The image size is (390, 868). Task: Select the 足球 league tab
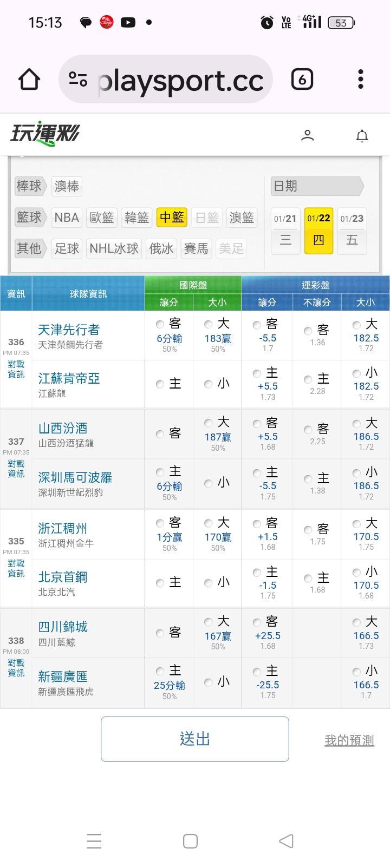coord(67,249)
